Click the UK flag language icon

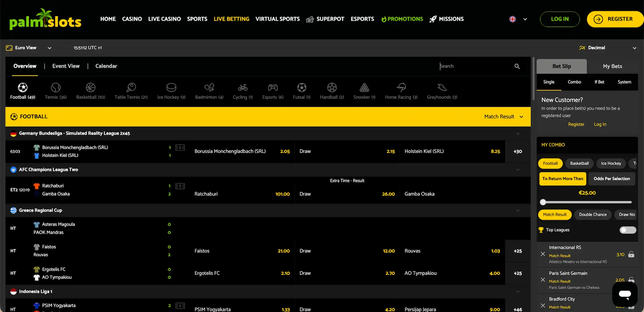(513, 19)
